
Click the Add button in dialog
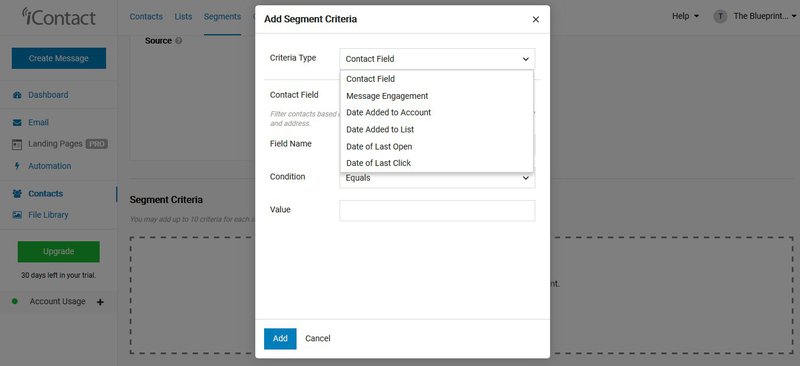(280, 338)
